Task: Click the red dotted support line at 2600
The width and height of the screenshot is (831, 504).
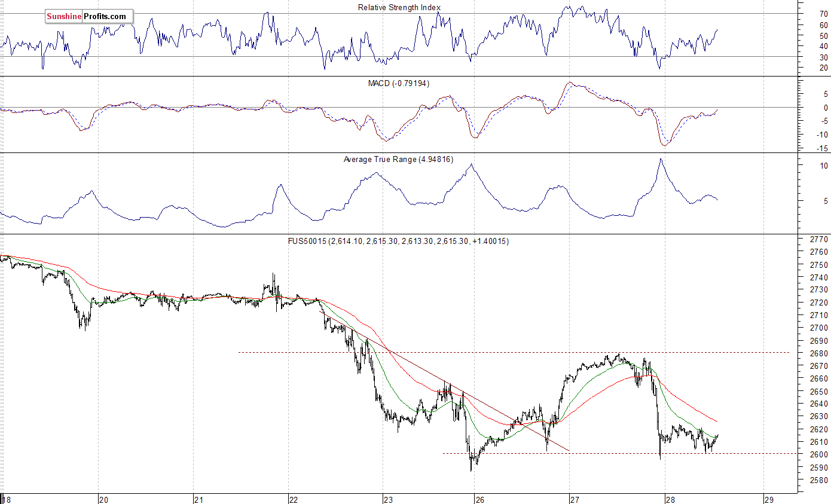Action: click(620, 453)
